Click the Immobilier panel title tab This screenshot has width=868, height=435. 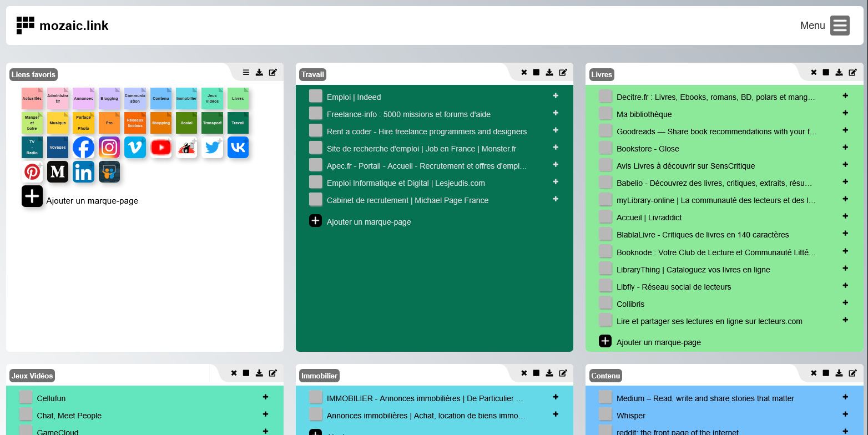point(319,376)
